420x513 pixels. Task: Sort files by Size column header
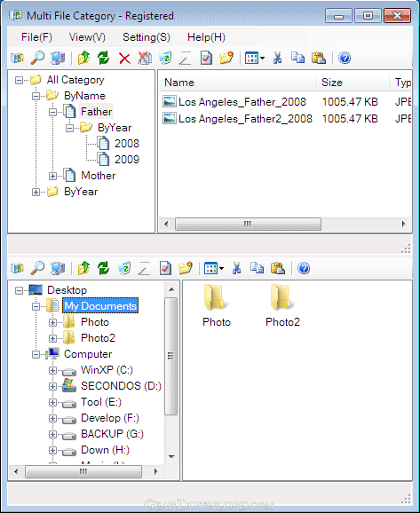[353, 83]
